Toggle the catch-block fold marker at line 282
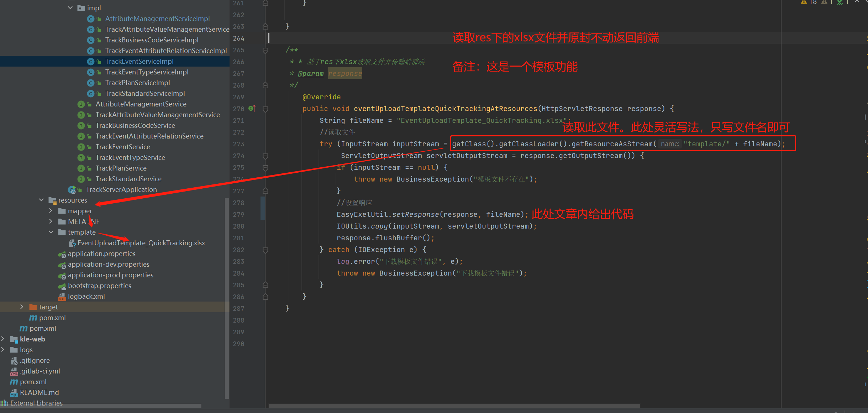Screen dimensions: 868x413 pyautogui.click(x=265, y=250)
